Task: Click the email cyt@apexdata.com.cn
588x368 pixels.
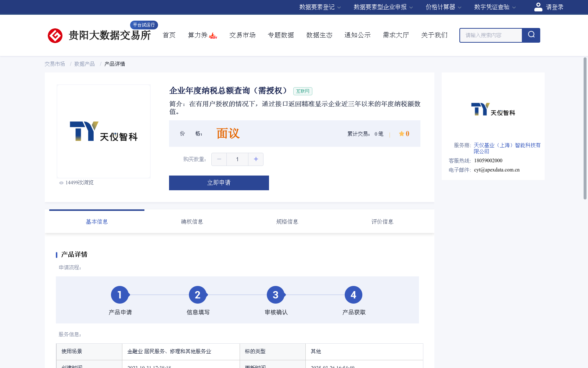Action: pos(497,170)
